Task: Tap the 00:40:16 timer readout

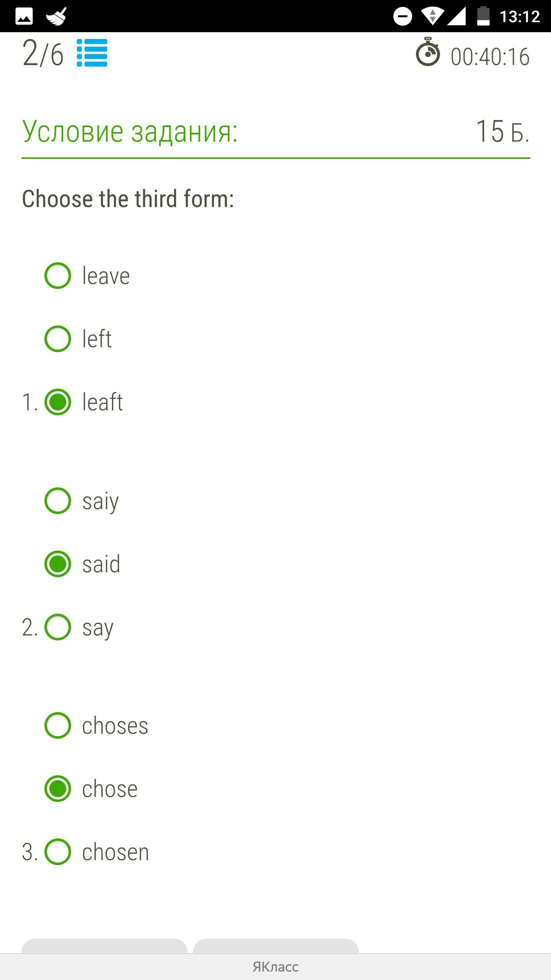Action: pos(490,57)
